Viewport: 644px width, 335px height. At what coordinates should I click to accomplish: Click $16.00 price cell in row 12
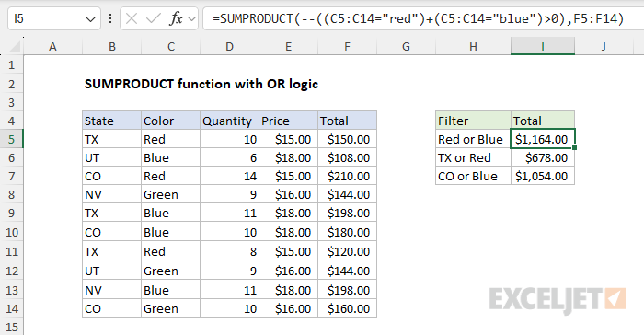[x=288, y=271]
